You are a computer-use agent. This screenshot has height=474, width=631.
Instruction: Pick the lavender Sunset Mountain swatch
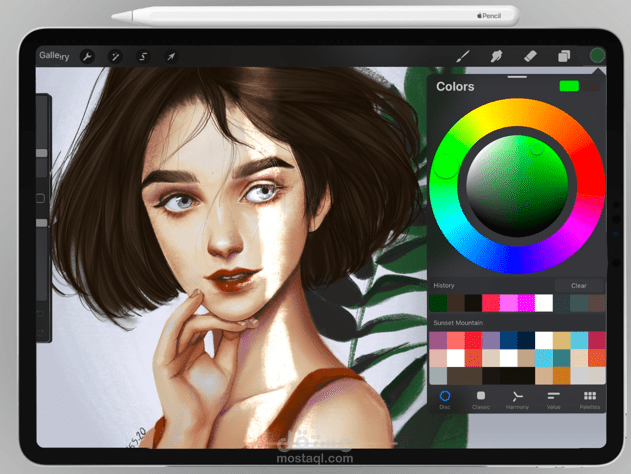point(491,340)
